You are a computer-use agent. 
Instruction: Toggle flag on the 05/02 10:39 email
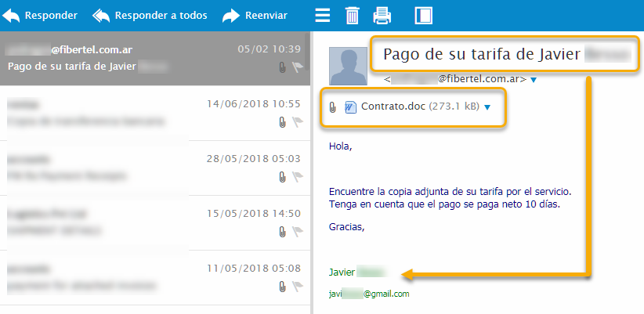(x=298, y=67)
